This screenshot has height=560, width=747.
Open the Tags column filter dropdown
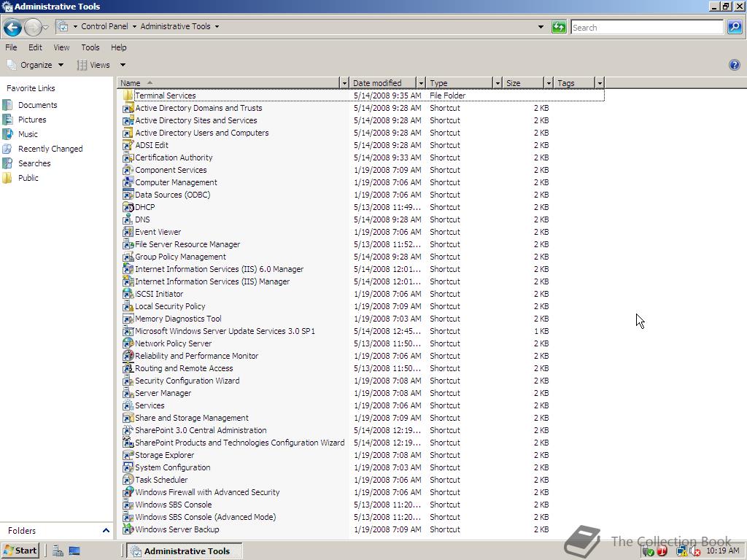(x=600, y=83)
